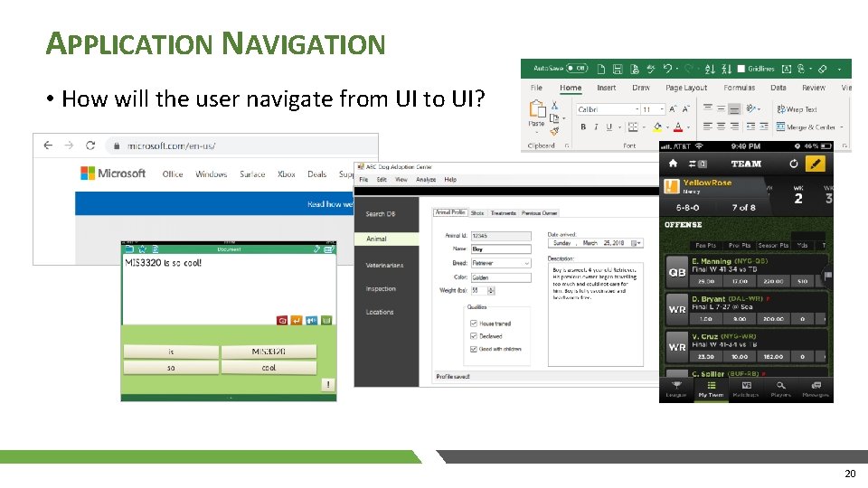
Task: Click the Increase Font Size icon
Action: tap(673, 109)
